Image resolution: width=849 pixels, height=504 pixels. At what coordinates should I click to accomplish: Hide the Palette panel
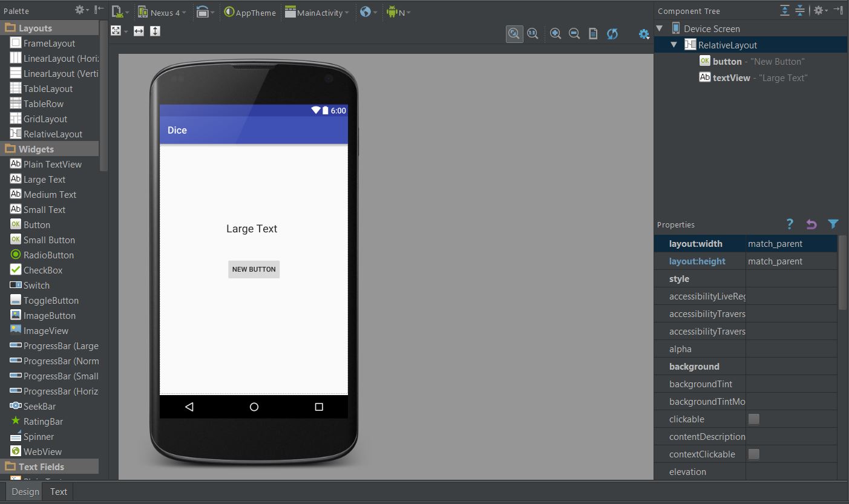coord(99,10)
